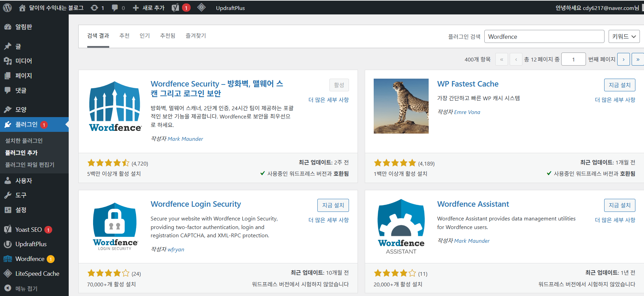Open the 키워드 search type dropdown
The height and width of the screenshot is (296, 644).
(624, 36)
